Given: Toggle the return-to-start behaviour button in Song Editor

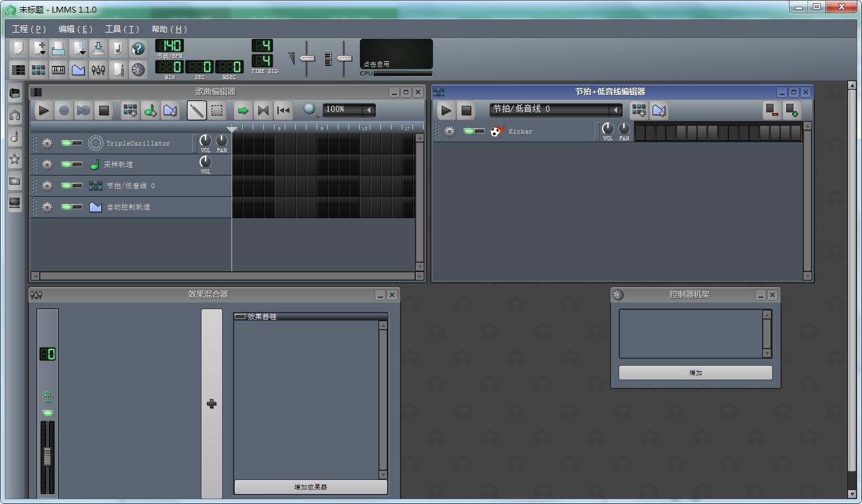Looking at the screenshot, I should pyautogui.click(x=283, y=110).
